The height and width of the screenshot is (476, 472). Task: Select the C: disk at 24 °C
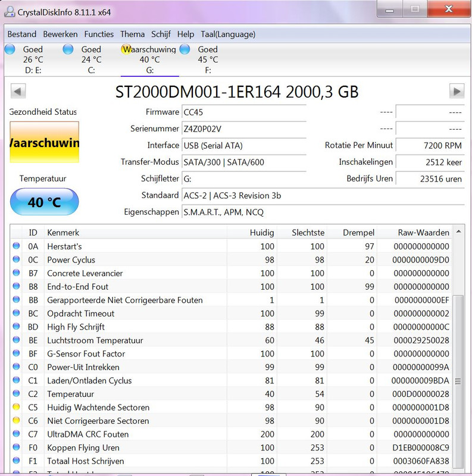click(91, 59)
